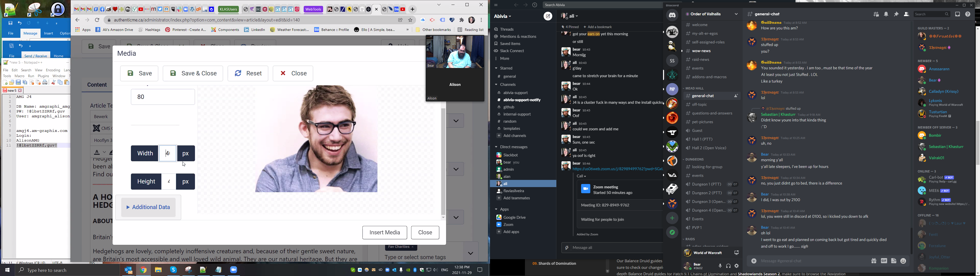Screen dimensions: 980x276
Task: Add a server with green plus icon
Action: tap(672, 218)
